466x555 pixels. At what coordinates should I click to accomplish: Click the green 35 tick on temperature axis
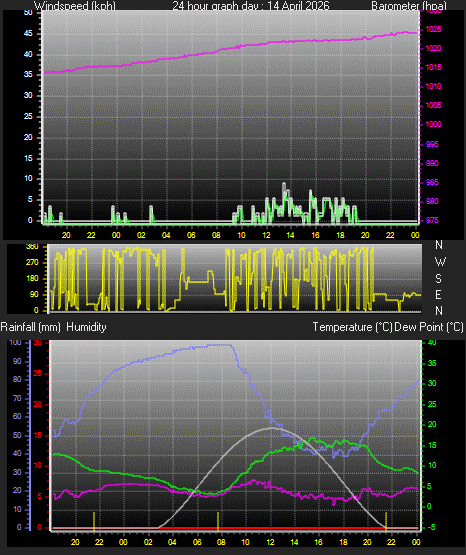(x=432, y=364)
